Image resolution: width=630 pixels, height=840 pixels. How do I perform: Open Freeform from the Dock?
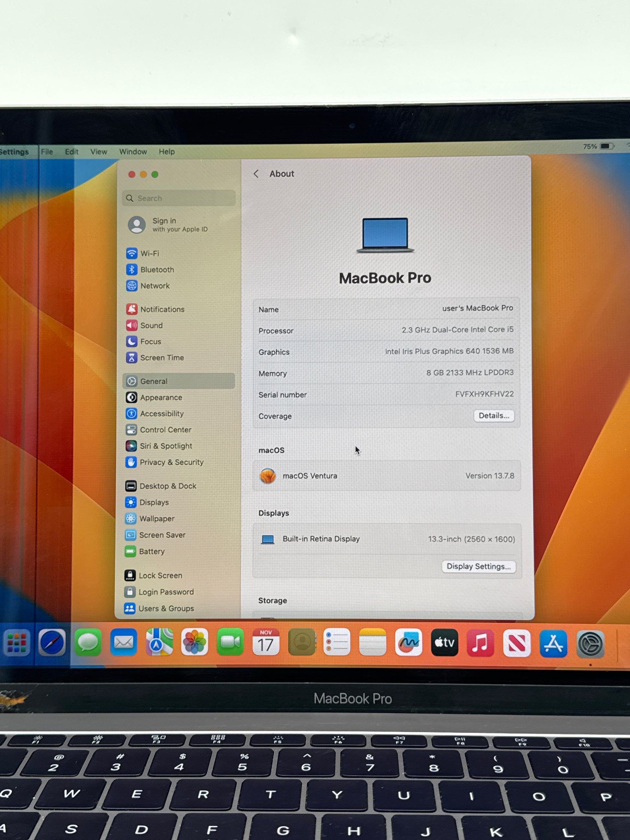[x=408, y=643]
